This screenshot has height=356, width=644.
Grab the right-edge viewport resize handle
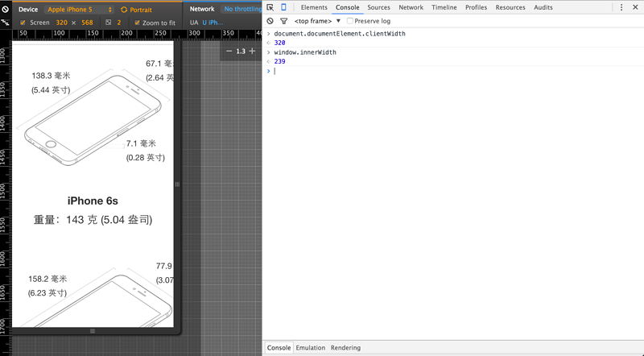pyautogui.click(x=177, y=184)
